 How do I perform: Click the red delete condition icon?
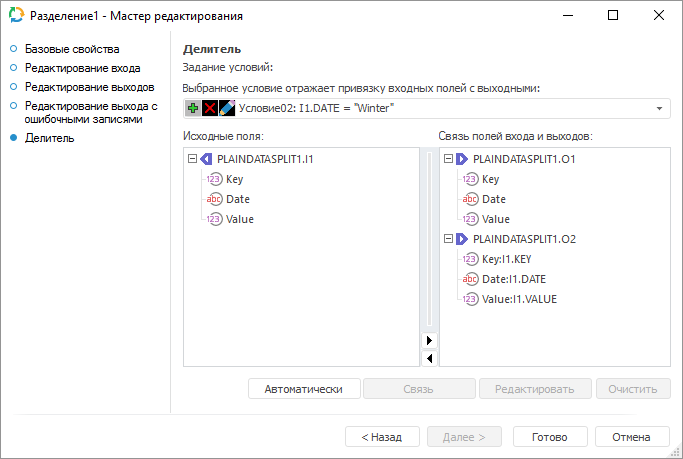210,108
